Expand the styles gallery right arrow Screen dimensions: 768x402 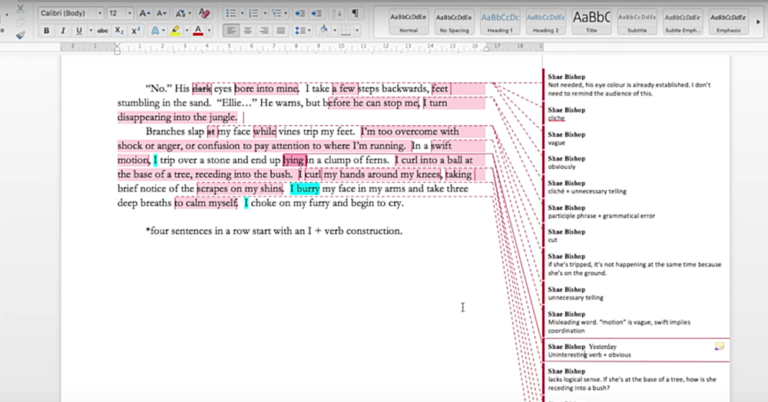tap(758, 22)
